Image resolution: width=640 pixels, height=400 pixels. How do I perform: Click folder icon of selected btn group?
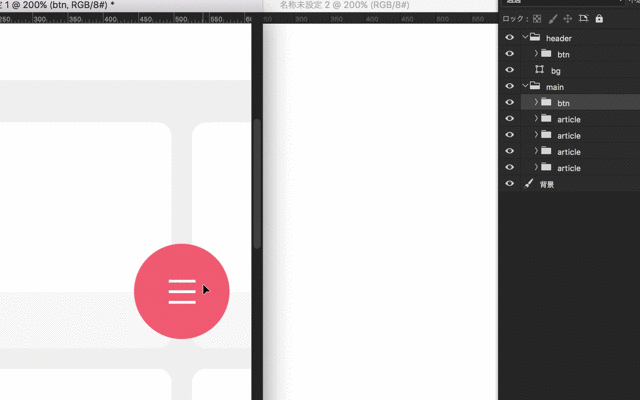click(546, 102)
